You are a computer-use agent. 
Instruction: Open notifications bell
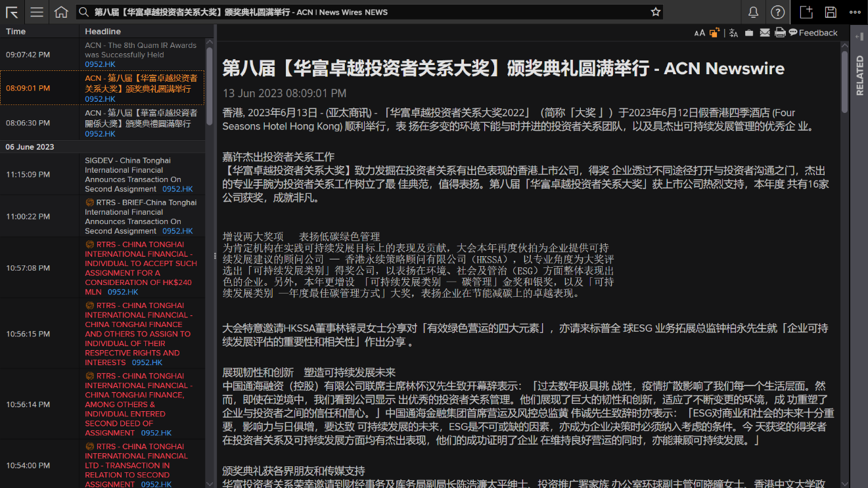[x=754, y=12]
